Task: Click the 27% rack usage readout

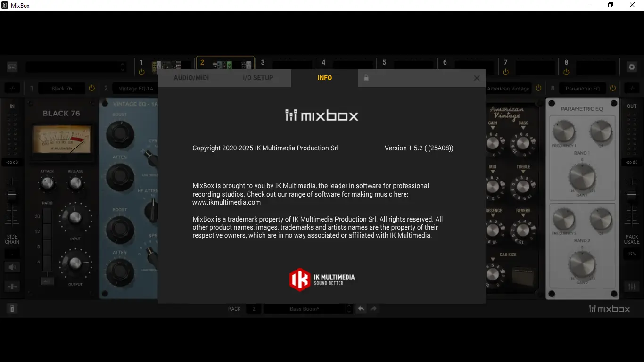Action: 632,254
